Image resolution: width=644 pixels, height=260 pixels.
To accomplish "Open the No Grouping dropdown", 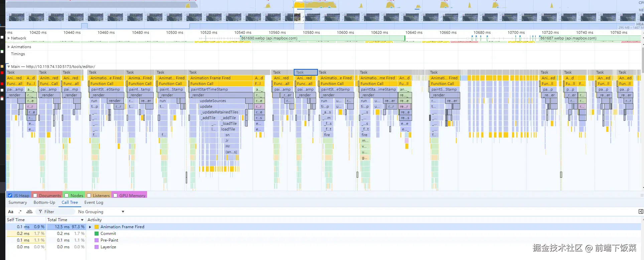I will click(101, 212).
